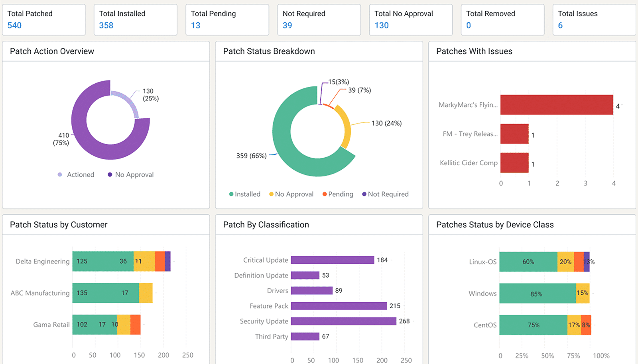This screenshot has height=364, width=638.
Task: Click the MarkyMarc's Flying issues bar
Action: point(556,106)
